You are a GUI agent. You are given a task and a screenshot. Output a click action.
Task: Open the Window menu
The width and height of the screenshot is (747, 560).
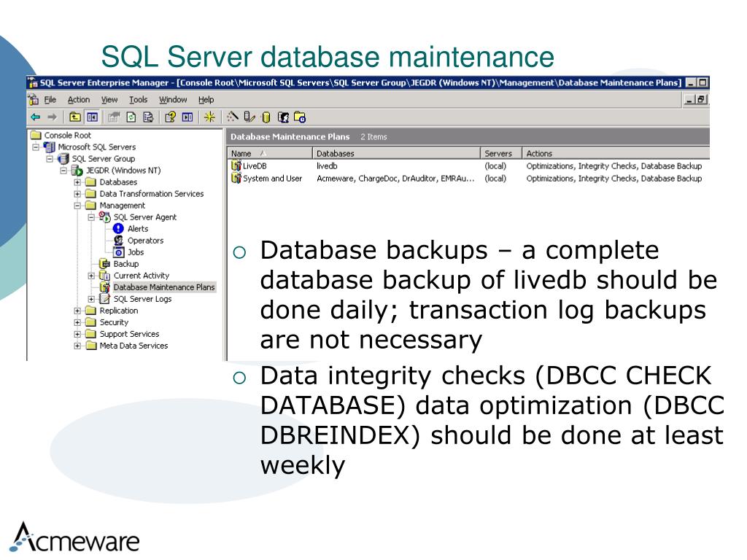pyautogui.click(x=173, y=99)
